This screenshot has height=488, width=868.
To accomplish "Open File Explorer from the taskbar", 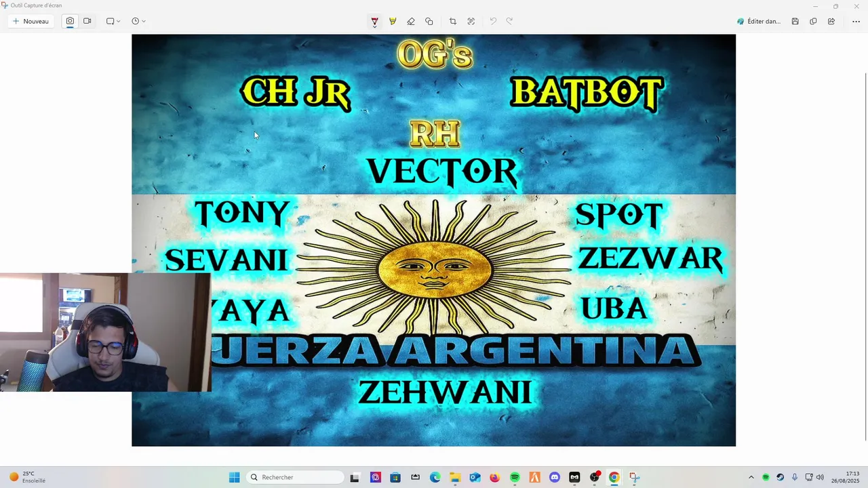I will pyautogui.click(x=455, y=477).
